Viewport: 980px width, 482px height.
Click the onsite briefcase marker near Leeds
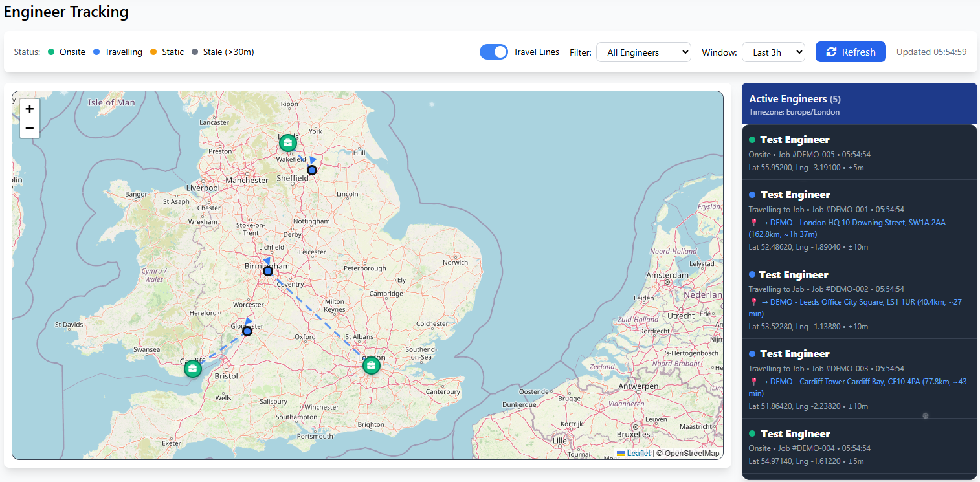(x=288, y=142)
